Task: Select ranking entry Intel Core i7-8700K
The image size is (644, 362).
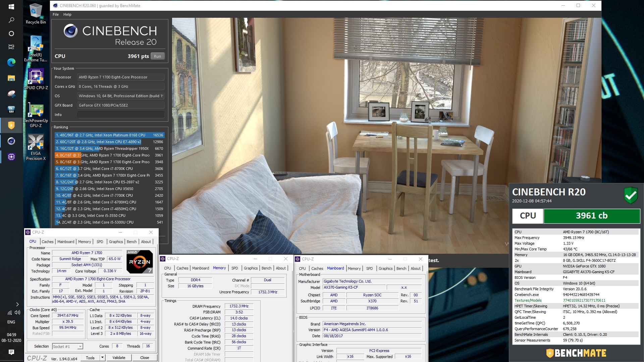Action: click(109, 169)
